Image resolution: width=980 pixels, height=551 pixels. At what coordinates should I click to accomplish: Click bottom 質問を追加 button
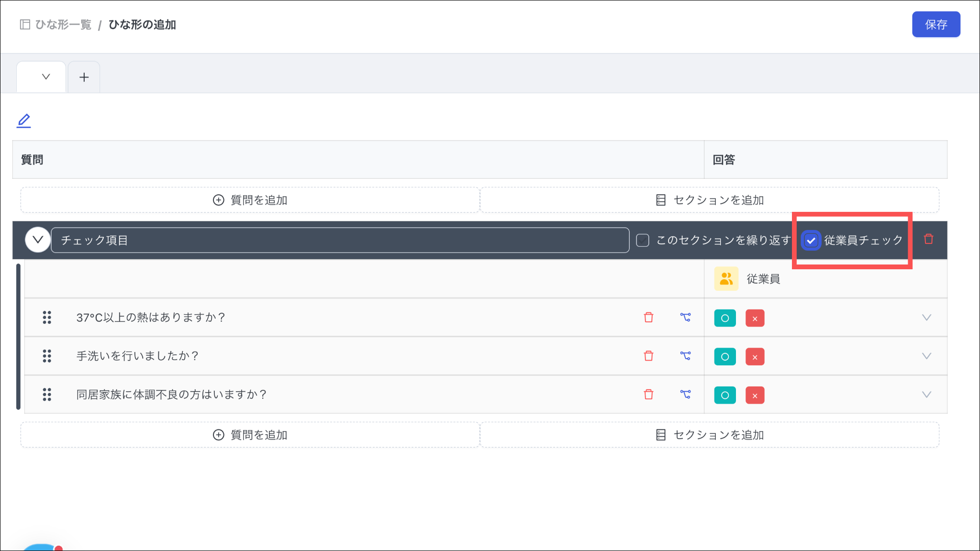point(250,435)
